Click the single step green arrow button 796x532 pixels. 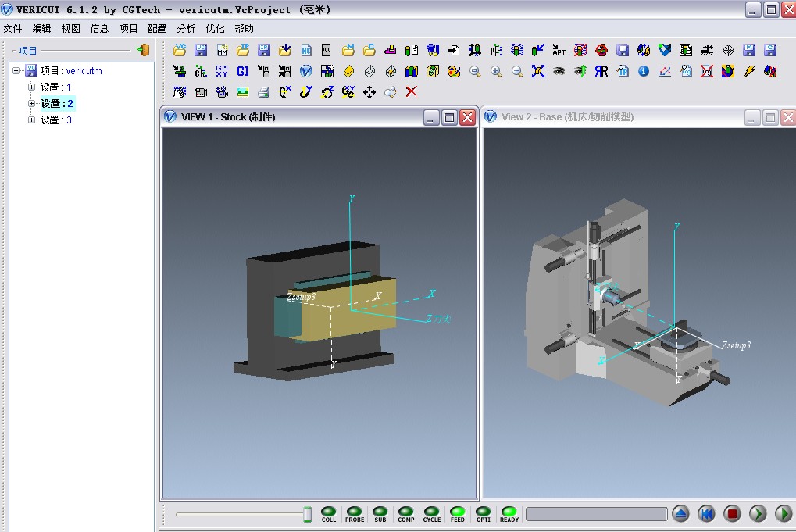[x=758, y=514]
